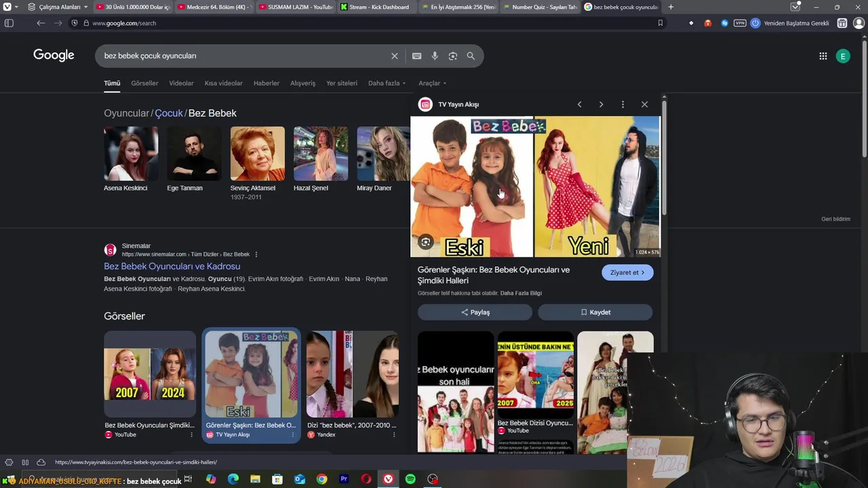Open the Google account avatar E
The width and height of the screenshot is (868, 488).
(843, 56)
